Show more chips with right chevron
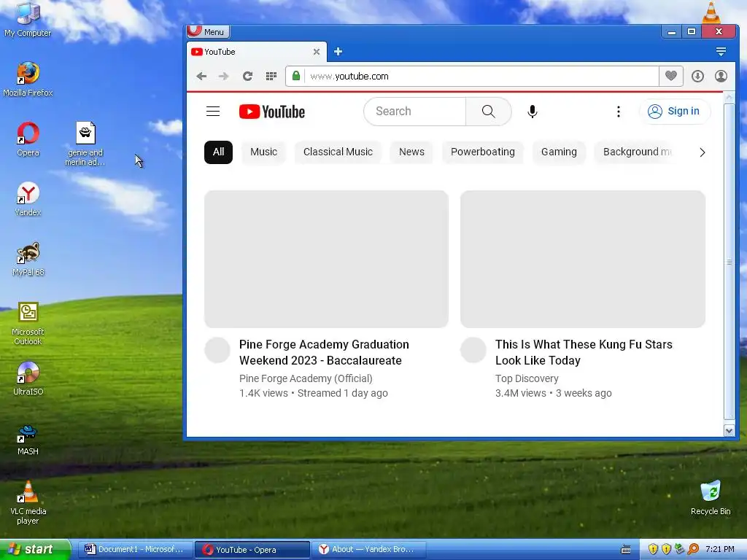This screenshot has width=747, height=560. click(702, 152)
